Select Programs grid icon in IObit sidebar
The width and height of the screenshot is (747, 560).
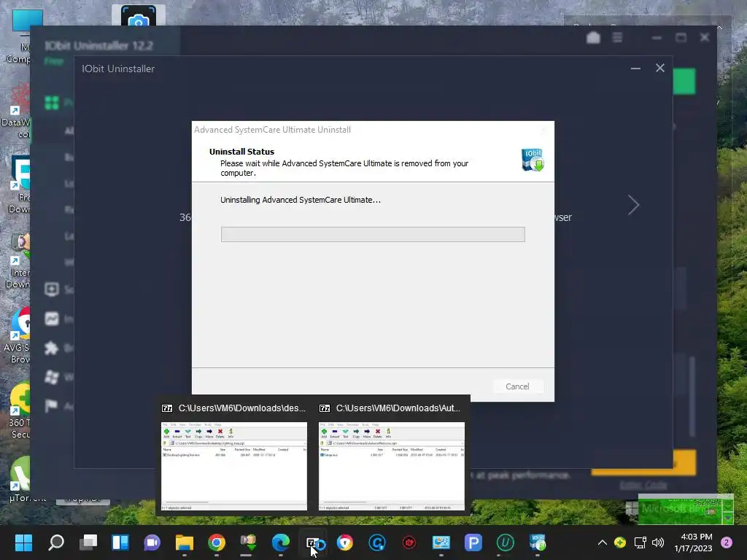coord(52,102)
